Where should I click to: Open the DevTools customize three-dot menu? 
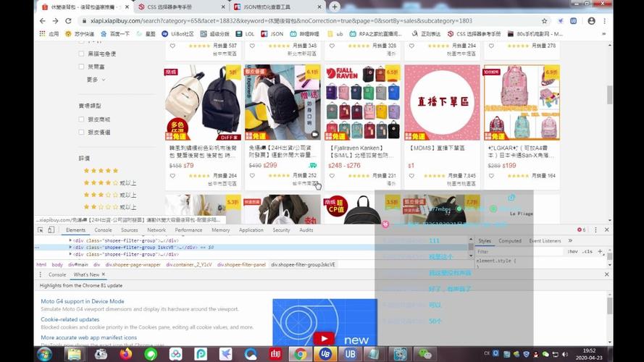(x=595, y=230)
